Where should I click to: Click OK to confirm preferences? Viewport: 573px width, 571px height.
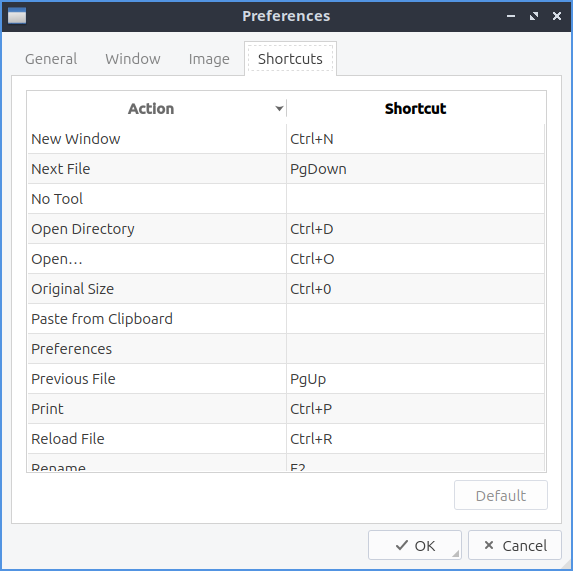tap(415, 545)
